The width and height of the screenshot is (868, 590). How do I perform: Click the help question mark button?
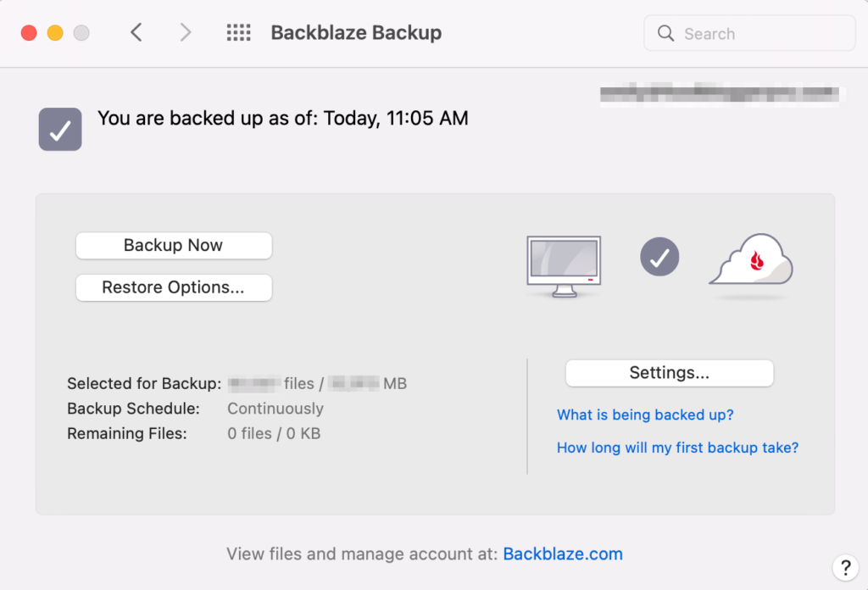(x=845, y=567)
